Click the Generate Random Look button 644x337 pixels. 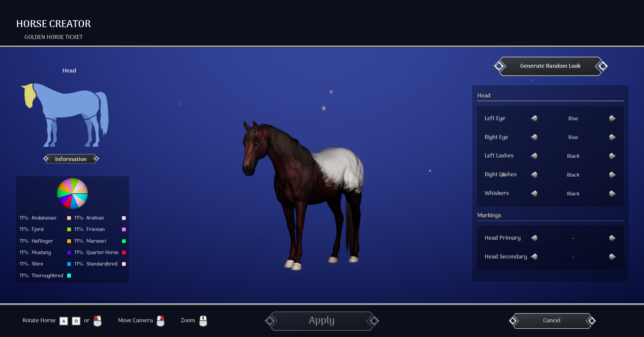click(550, 66)
